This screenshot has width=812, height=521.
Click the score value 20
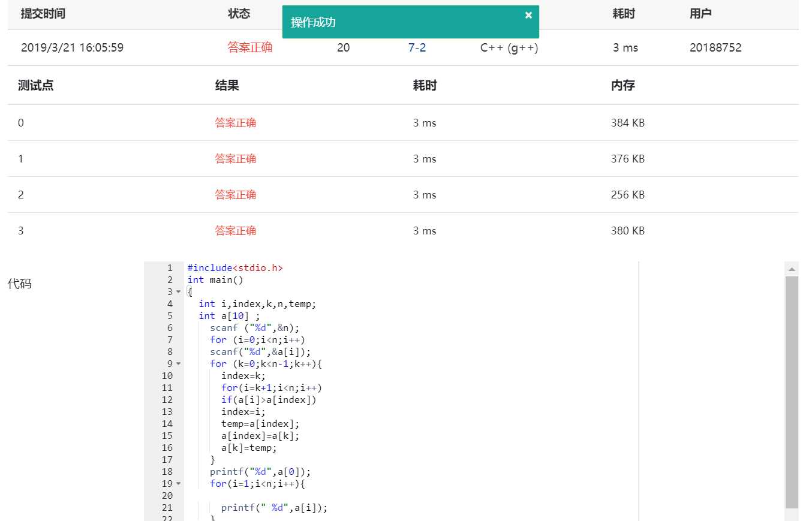click(343, 48)
